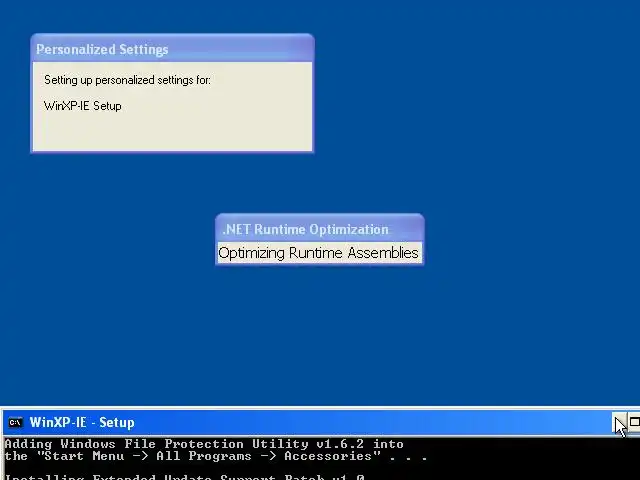This screenshot has width=640, height=480.
Task: Click the Personalized Settings dialog title
Action: 102,49
